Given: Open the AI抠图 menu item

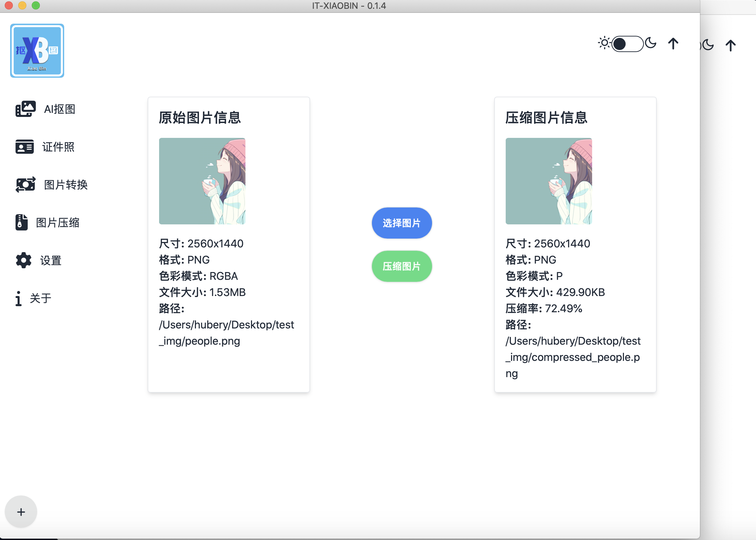Looking at the screenshot, I should tap(46, 109).
